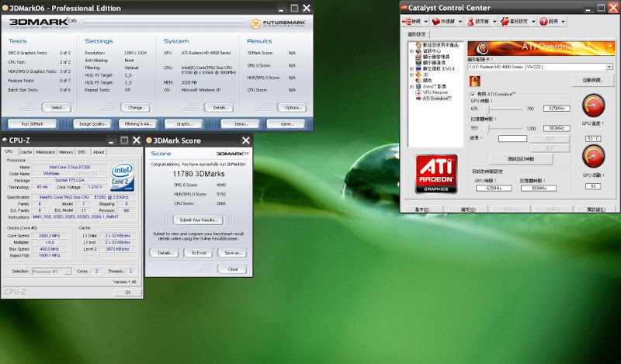The height and width of the screenshot is (364, 621).
Task: Switch to the Mainboard tab in CPU-Z
Action: click(x=45, y=152)
